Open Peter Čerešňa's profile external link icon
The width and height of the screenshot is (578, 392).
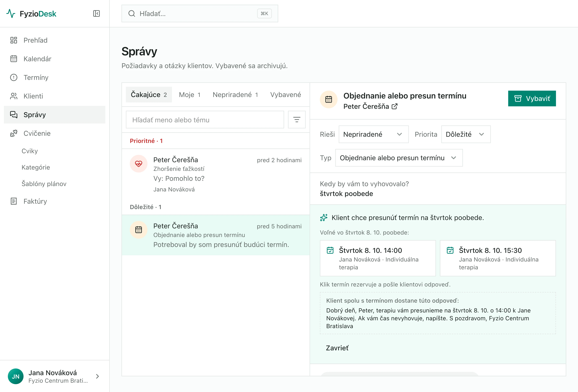394,106
